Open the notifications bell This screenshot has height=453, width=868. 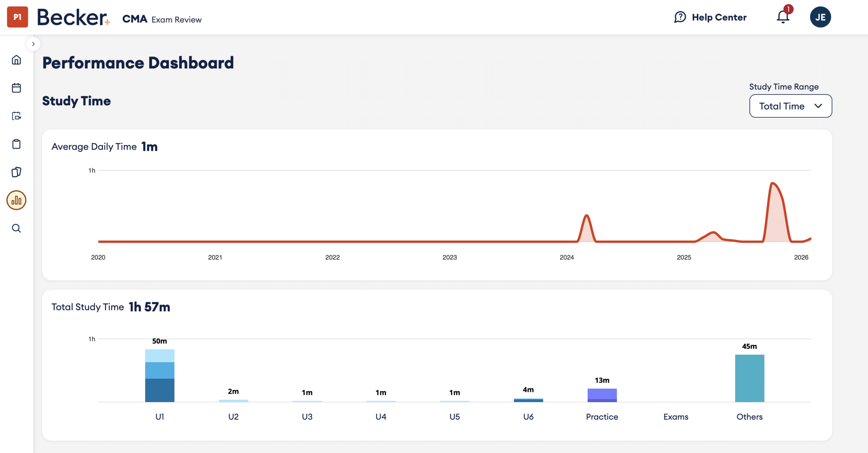pos(783,17)
